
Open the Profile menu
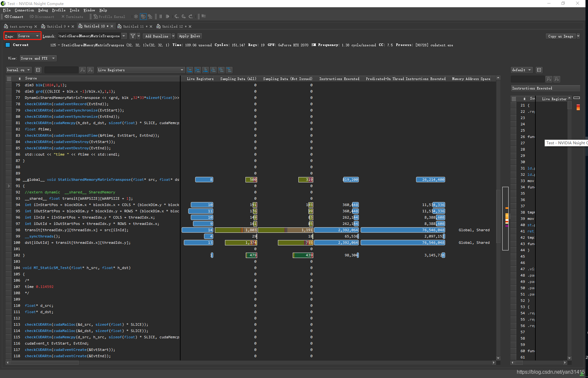click(59, 10)
